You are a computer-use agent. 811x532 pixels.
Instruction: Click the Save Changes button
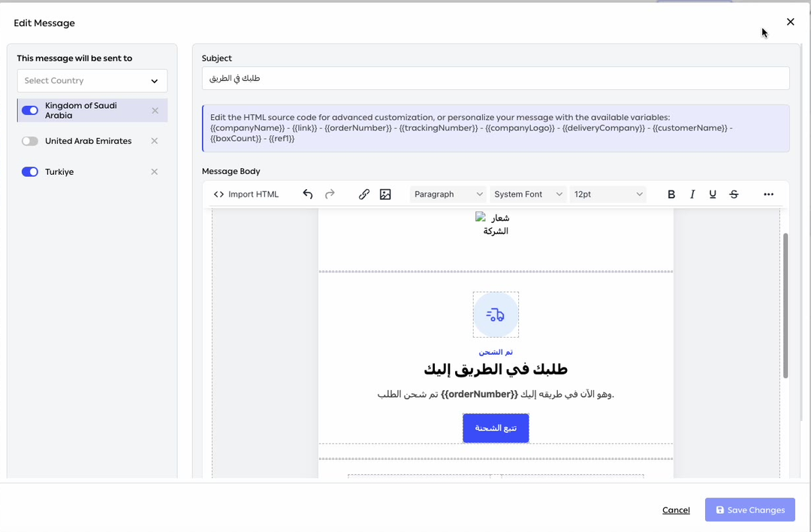[x=750, y=509]
